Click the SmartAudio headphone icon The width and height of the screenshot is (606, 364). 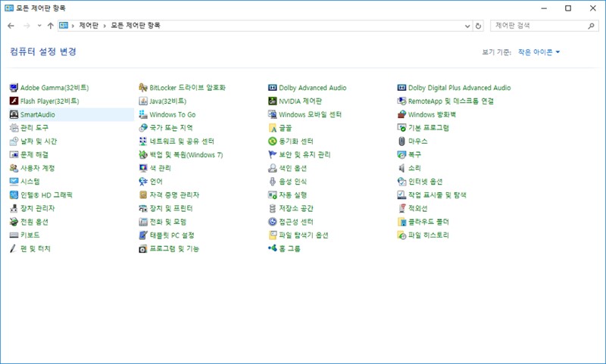[x=14, y=114]
